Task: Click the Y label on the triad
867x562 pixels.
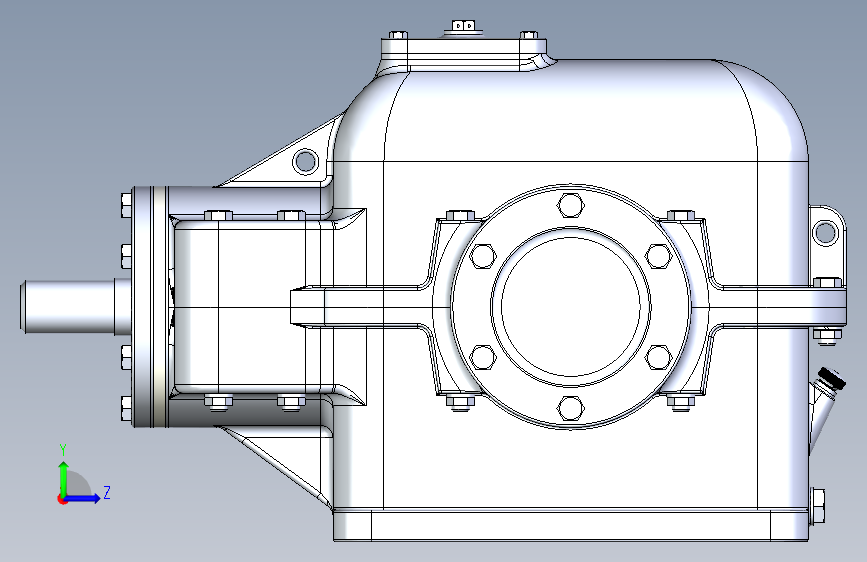Action: tap(64, 450)
